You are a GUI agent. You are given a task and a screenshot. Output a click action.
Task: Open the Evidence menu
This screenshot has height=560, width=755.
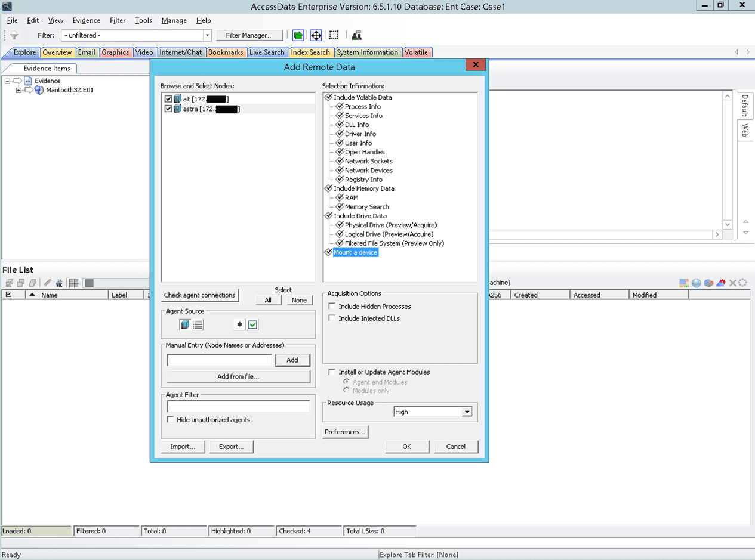[87, 20]
